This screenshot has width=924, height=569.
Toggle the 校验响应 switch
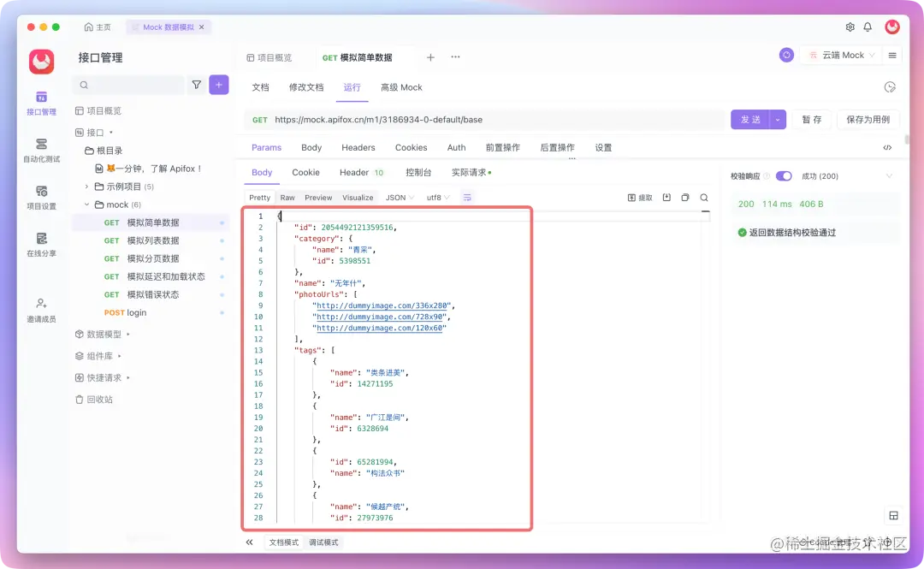point(783,175)
